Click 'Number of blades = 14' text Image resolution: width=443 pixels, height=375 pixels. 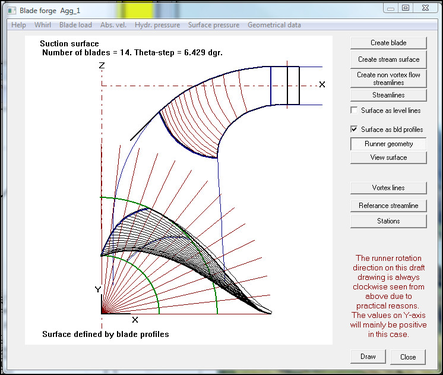click(87, 53)
